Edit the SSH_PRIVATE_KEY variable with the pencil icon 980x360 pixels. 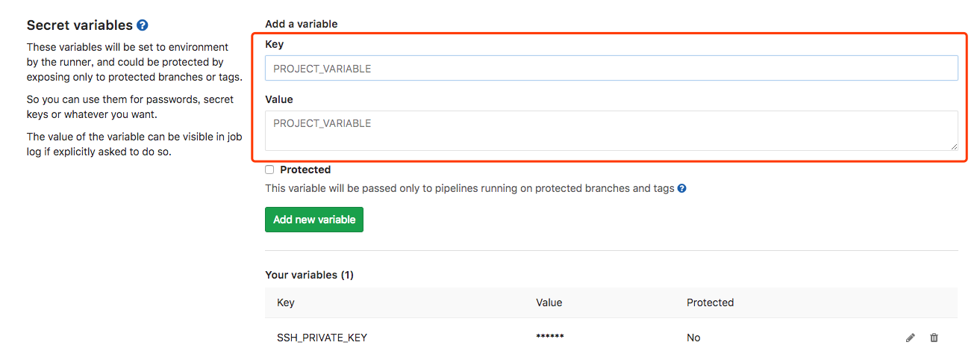pos(910,338)
